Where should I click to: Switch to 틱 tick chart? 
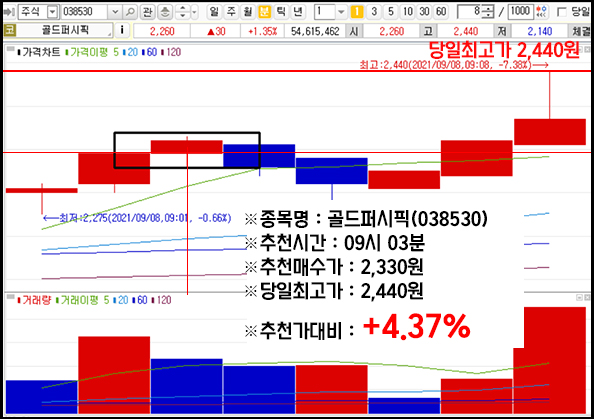click(281, 12)
